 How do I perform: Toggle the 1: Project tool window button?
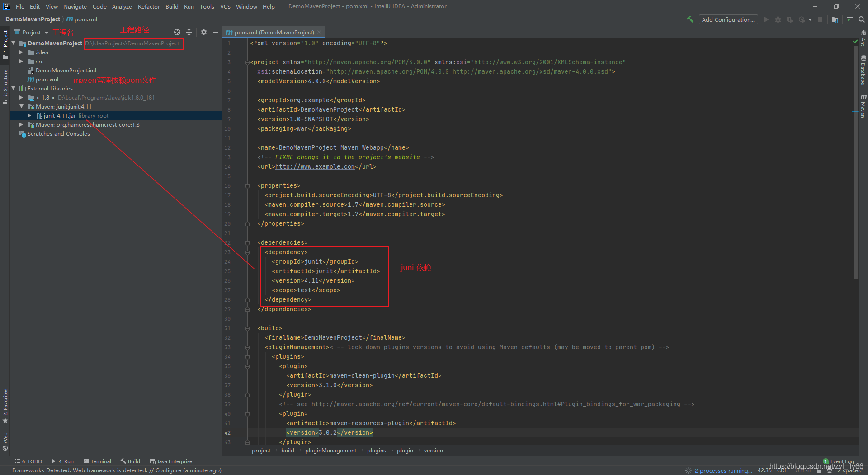click(5, 45)
